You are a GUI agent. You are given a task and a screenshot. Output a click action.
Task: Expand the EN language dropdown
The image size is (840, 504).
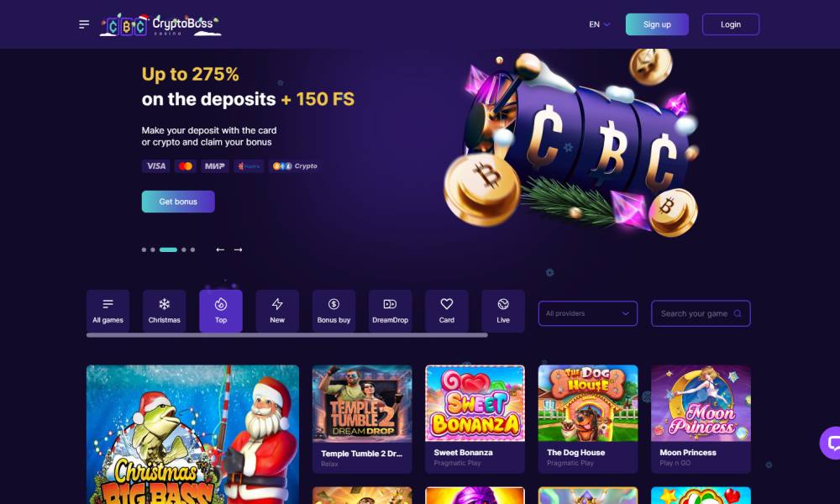[600, 24]
